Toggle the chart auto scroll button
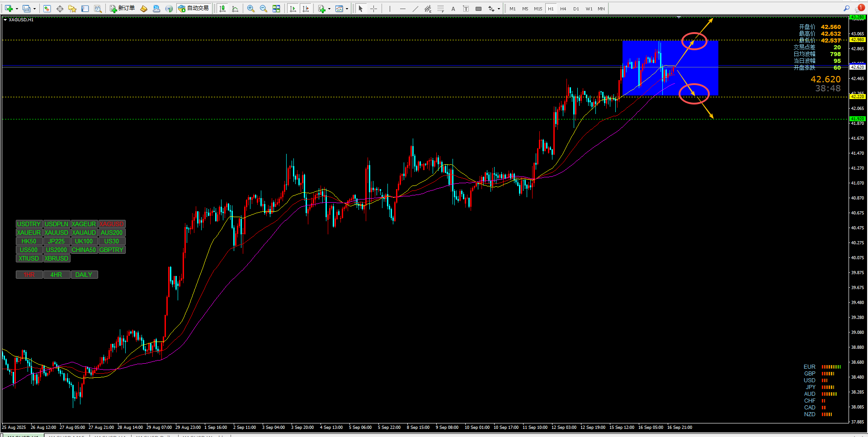The height and width of the screenshot is (437, 868). coord(292,9)
